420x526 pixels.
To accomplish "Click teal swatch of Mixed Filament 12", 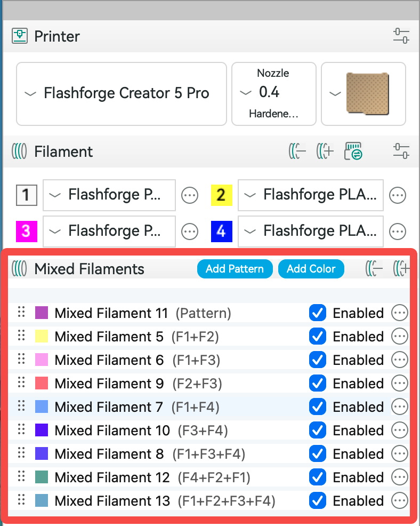I will coord(42,477).
